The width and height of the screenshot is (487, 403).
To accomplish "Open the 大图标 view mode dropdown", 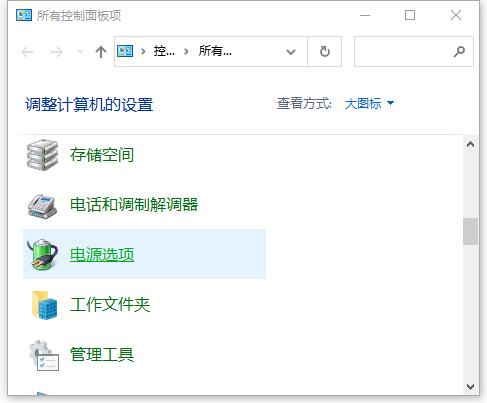I will (x=369, y=104).
